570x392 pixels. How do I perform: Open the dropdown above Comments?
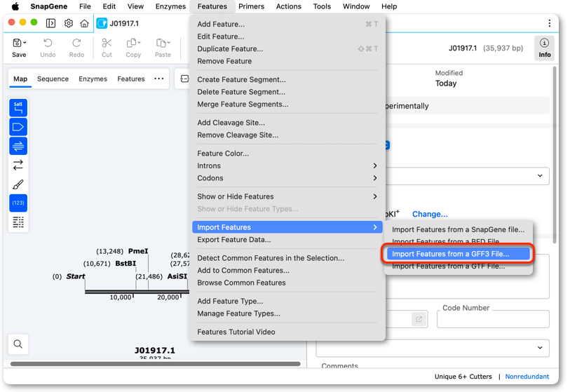(433, 348)
